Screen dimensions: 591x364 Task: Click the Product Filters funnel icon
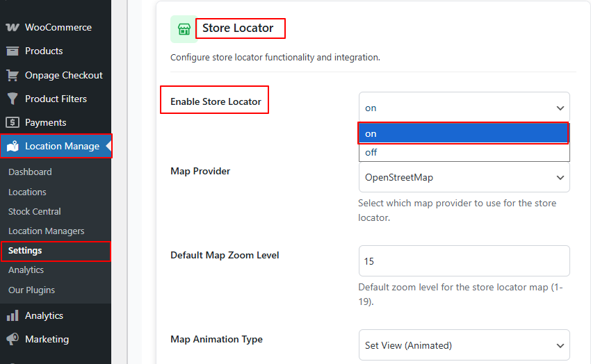tap(13, 99)
